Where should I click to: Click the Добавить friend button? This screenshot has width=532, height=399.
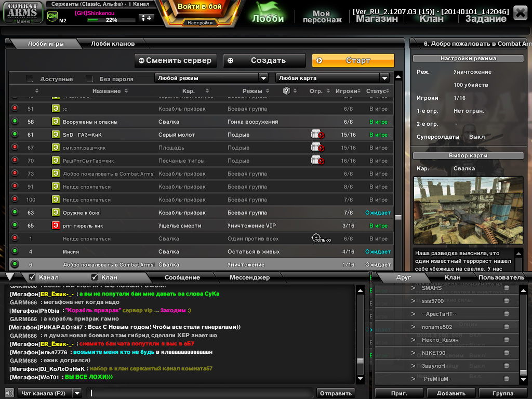pyautogui.click(x=451, y=393)
